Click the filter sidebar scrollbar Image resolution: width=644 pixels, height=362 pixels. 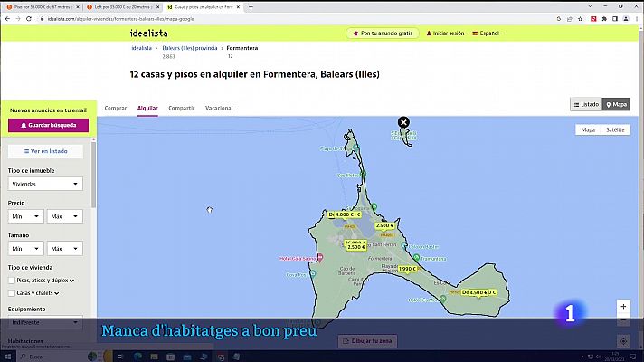point(94,175)
